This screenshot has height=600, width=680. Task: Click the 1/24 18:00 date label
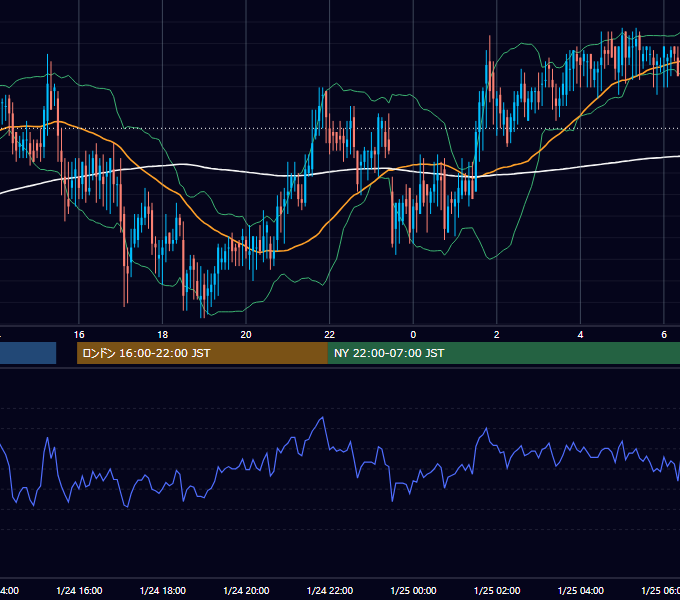point(163,590)
